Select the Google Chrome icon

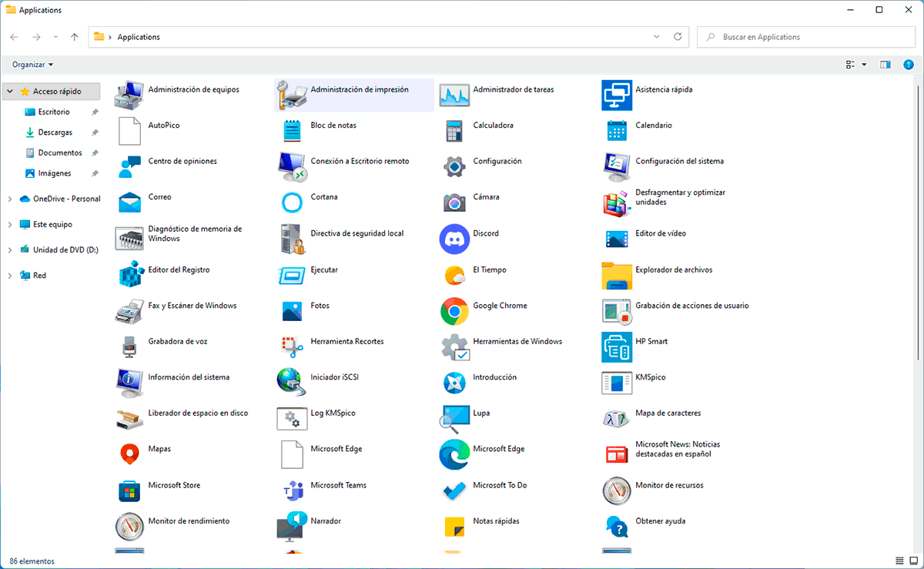point(454,312)
